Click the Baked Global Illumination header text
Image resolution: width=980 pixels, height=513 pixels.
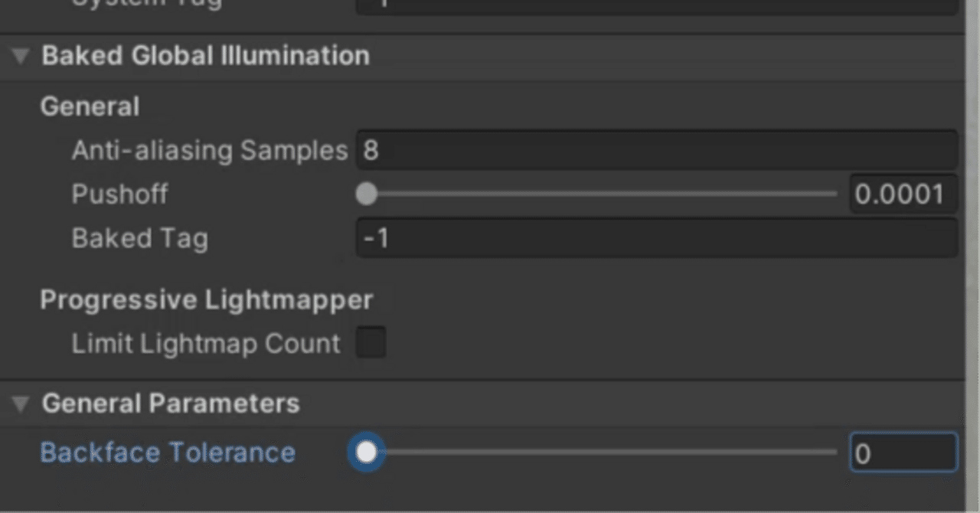point(207,55)
